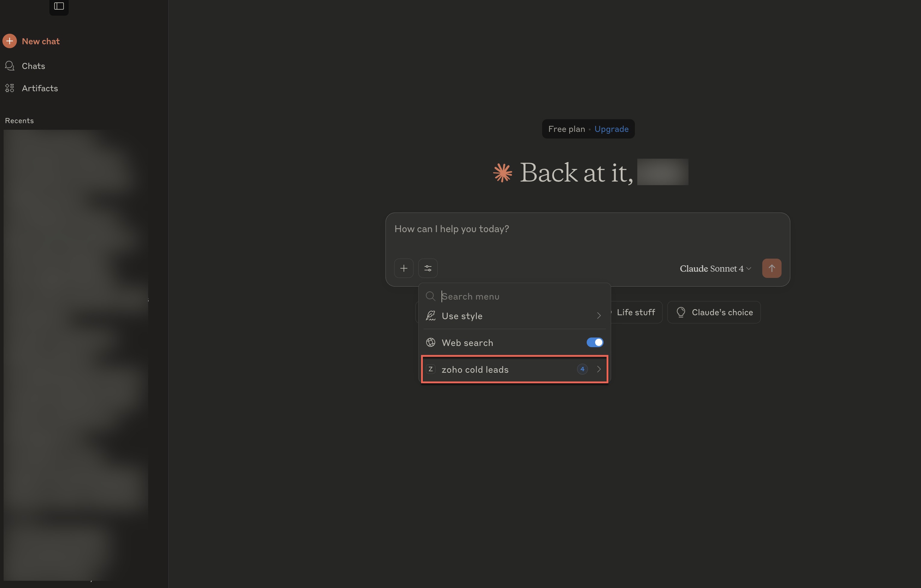
Task: Click the plus attachment button in composer
Action: [x=404, y=268]
